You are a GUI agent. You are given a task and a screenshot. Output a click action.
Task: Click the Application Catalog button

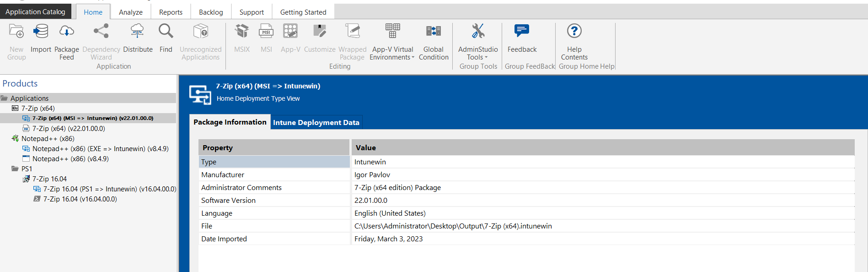(x=35, y=12)
